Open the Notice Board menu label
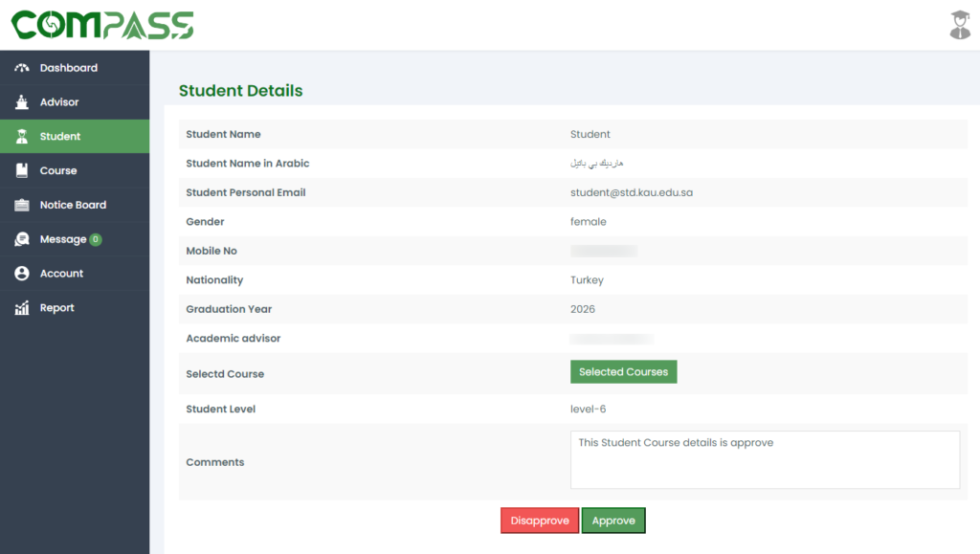Image resolution: width=980 pixels, height=554 pixels. tap(73, 205)
